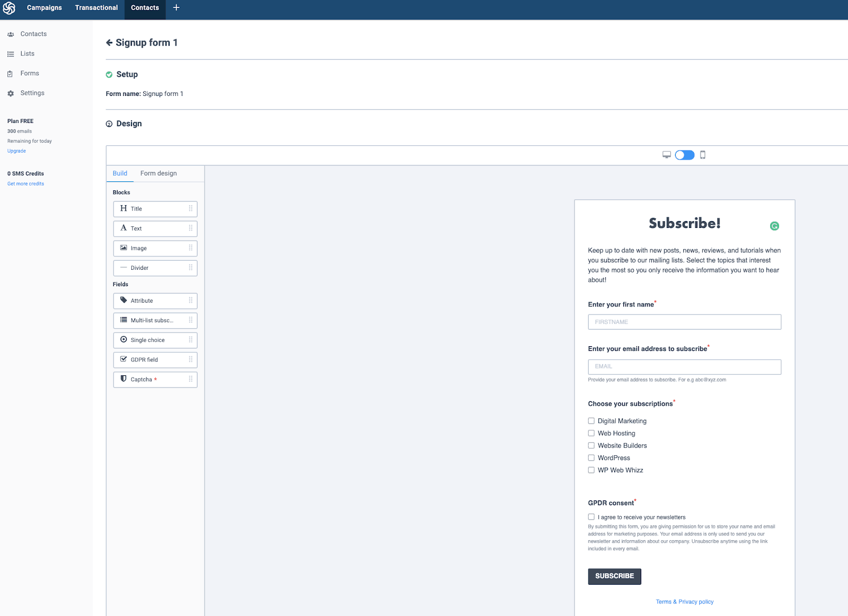
Task: Check the Digital Marketing subscription checkbox
Action: pyautogui.click(x=591, y=420)
